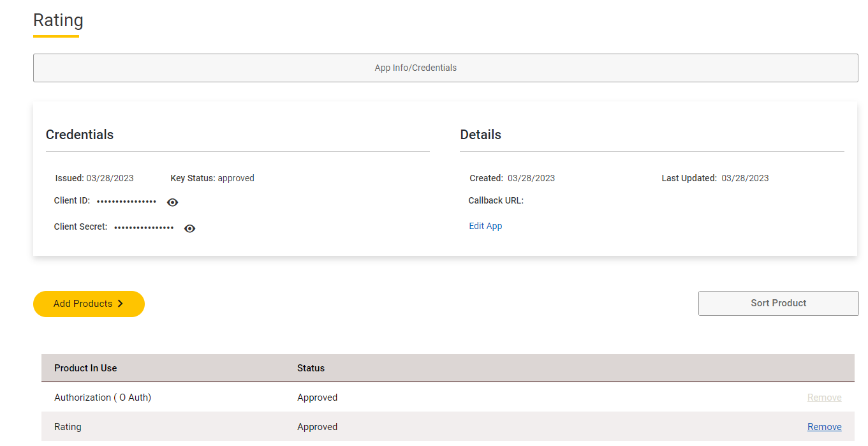Click Approved status in Authorization row
Viewport: 868px width, 446px height.
pyautogui.click(x=317, y=398)
